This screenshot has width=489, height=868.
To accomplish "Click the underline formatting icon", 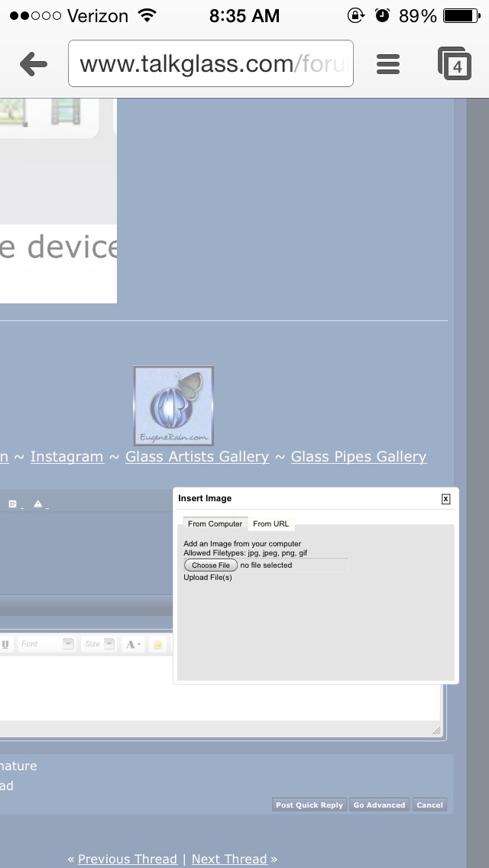I will tap(5, 644).
